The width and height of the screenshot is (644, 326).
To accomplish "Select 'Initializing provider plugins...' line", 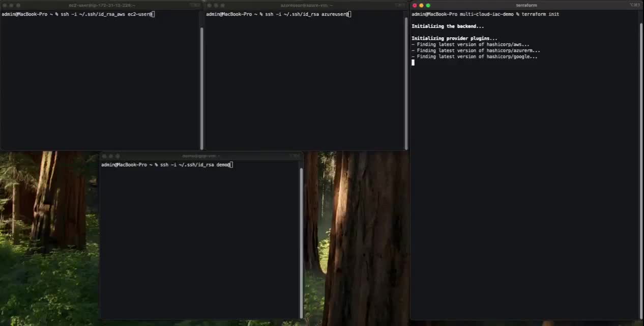I will tap(455, 39).
